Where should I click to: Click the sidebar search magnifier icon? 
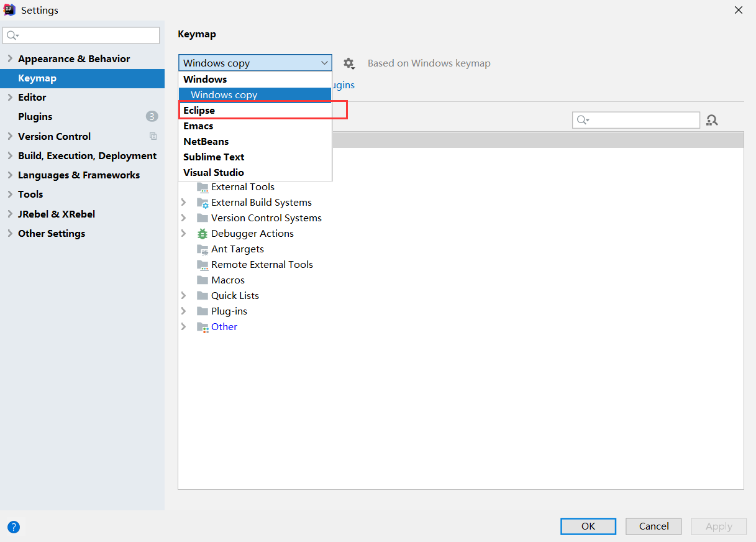[12, 35]
